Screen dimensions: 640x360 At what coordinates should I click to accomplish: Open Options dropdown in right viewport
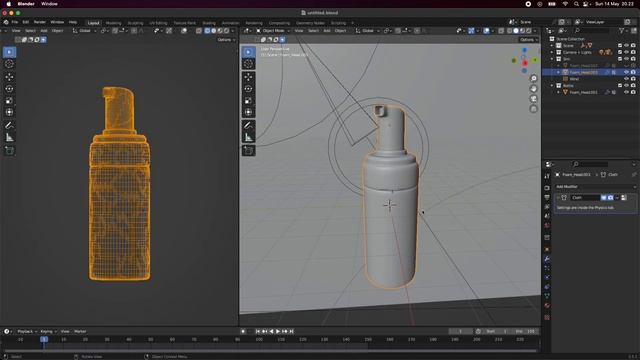529,40
